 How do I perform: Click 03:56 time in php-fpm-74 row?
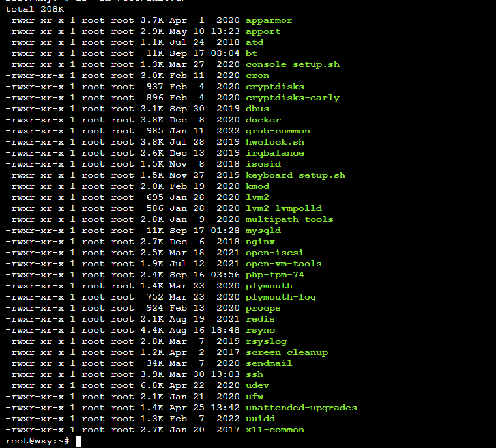[226, 275]
